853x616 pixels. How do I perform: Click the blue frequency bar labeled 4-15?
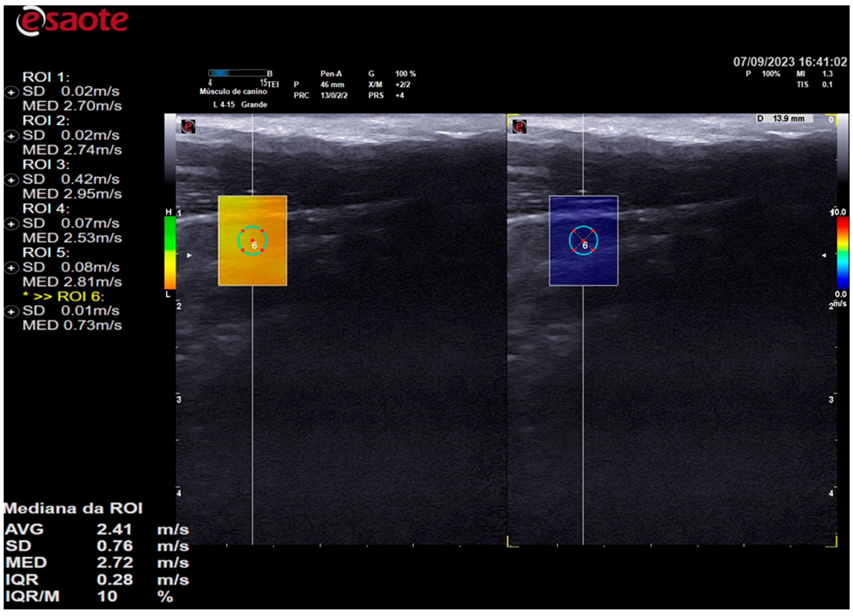tap(237, 73)
